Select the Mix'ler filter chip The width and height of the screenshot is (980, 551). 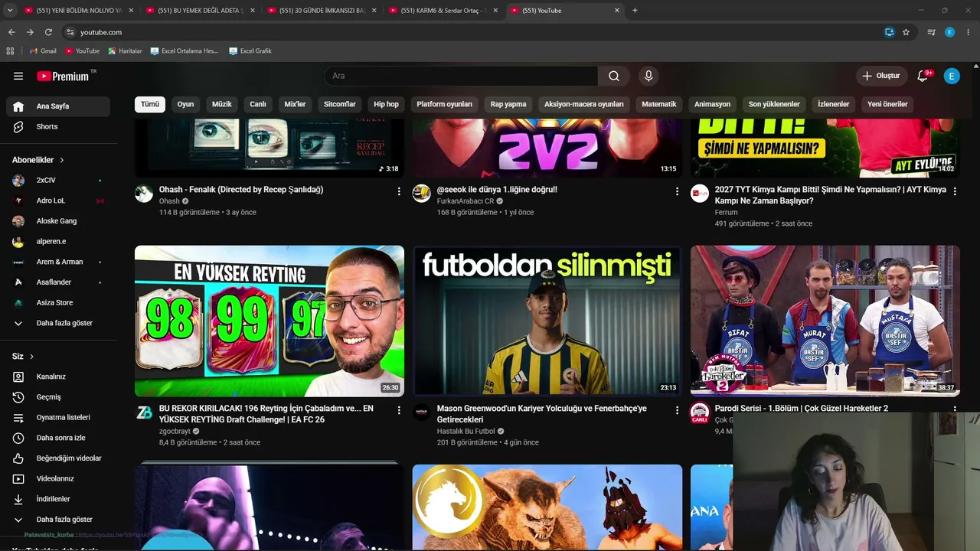(x=295, y=104)
